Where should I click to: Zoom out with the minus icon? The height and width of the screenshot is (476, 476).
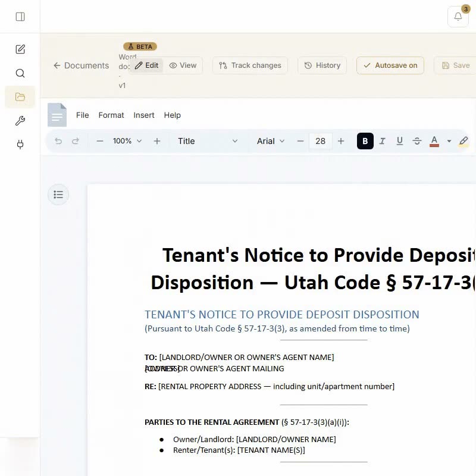99,141
